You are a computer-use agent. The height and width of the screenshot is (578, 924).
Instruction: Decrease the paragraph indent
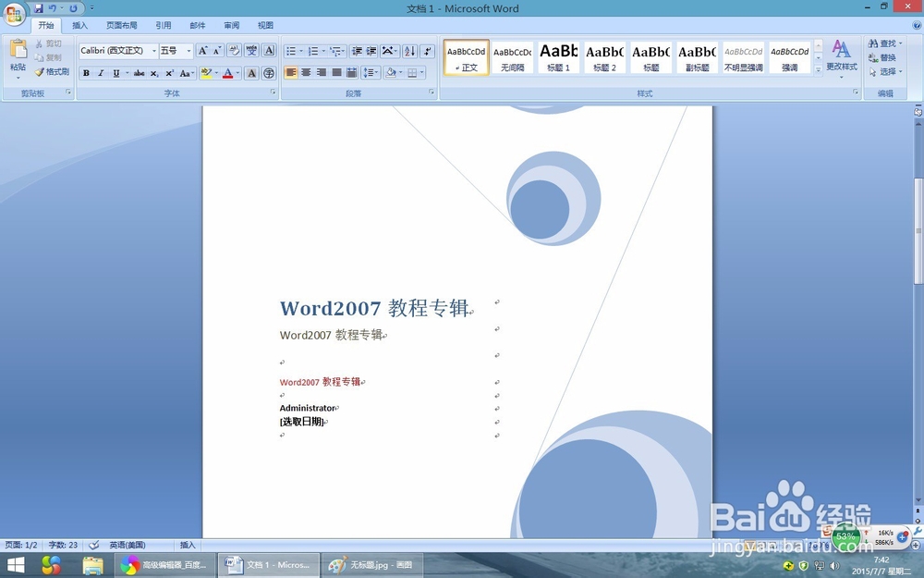pyautogui.click(x=357, y=51)
